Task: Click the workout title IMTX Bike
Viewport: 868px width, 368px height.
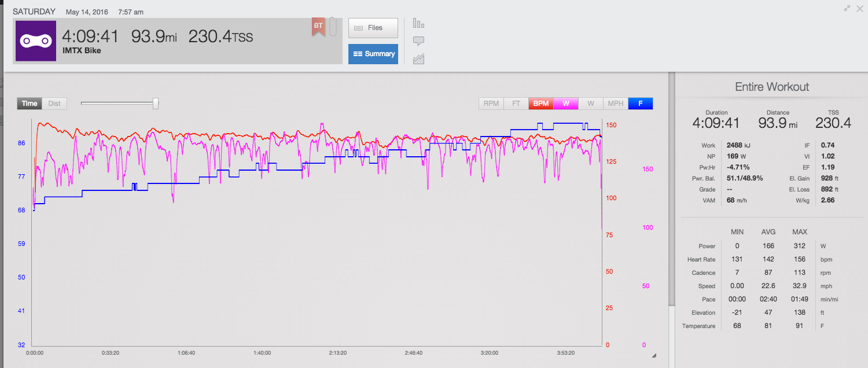Action: click(82, 50)
